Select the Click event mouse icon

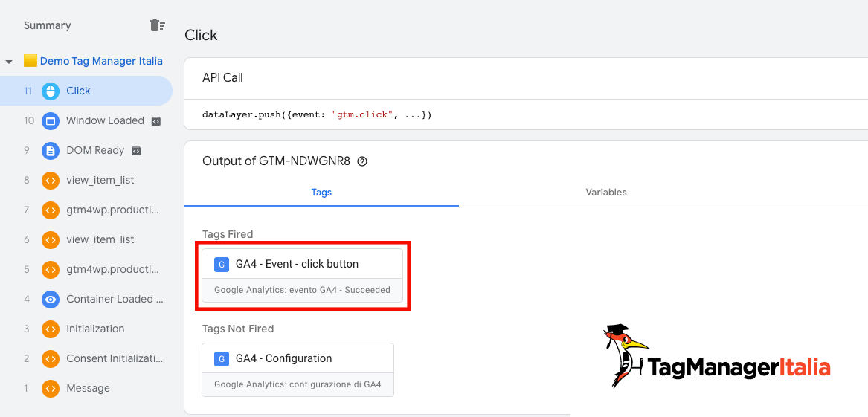pos(50,91)
